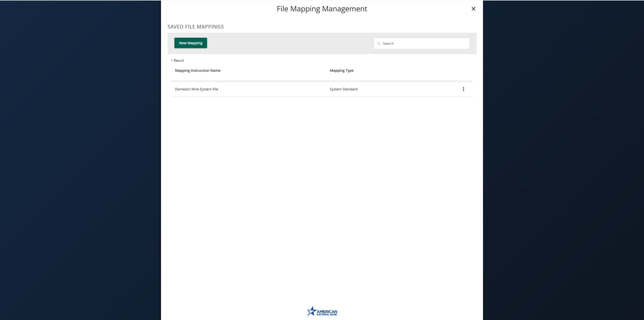Sort by the Mapping Instruction Name column

197,71
